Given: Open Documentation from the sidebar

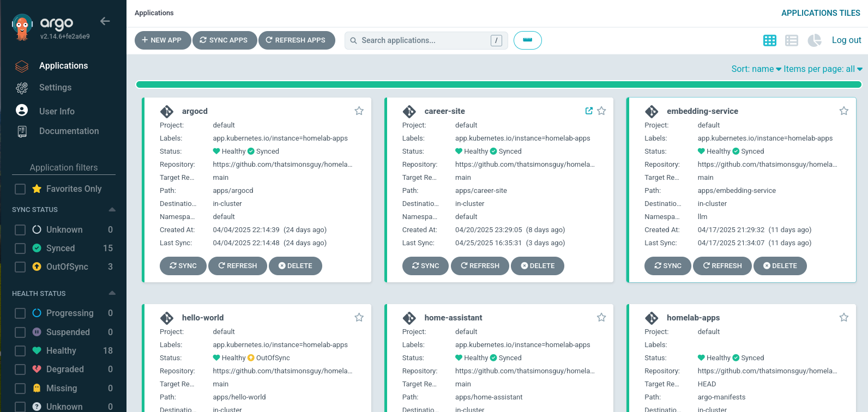Looking at the screenshot, I should click(x=69, y=131).
